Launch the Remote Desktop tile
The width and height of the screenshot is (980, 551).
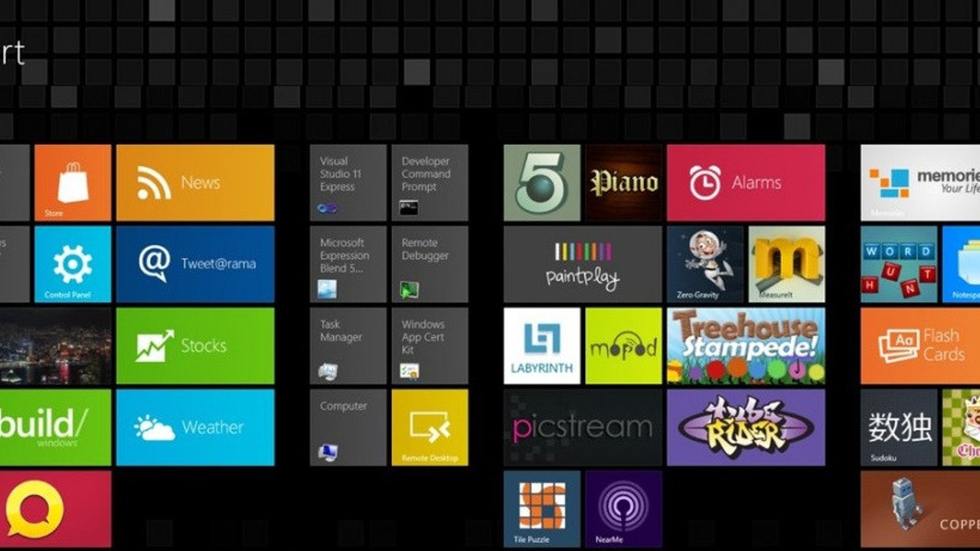click(430, 427)
